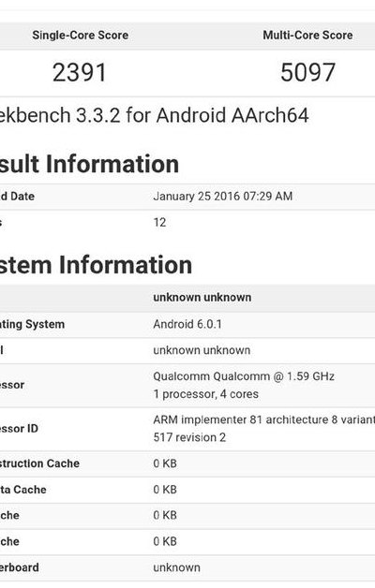Click the L1 Data Cache 0 KB value
This screenshot has height=588, width=375.
pos(165,490)
